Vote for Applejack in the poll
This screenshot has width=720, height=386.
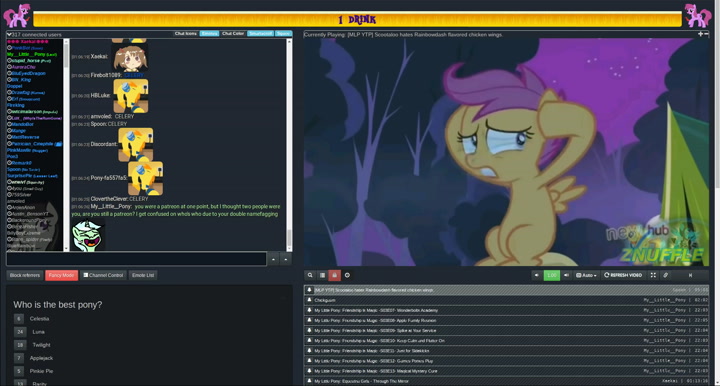[19, 358]
